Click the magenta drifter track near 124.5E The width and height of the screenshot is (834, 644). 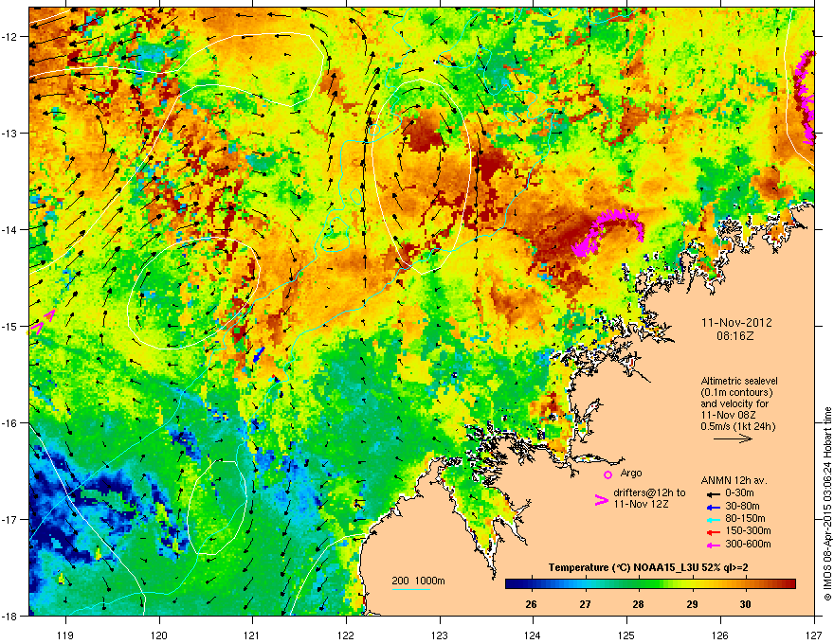(607, 232)
